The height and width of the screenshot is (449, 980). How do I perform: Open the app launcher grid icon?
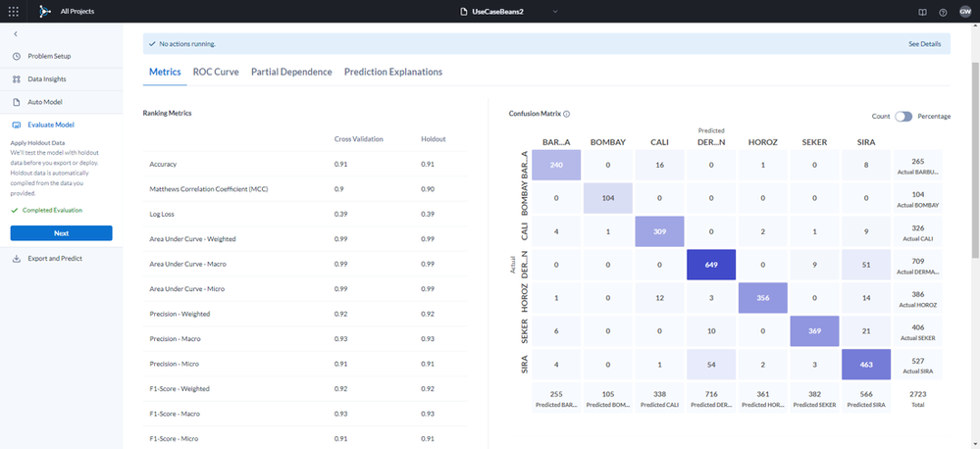[13, 11]
